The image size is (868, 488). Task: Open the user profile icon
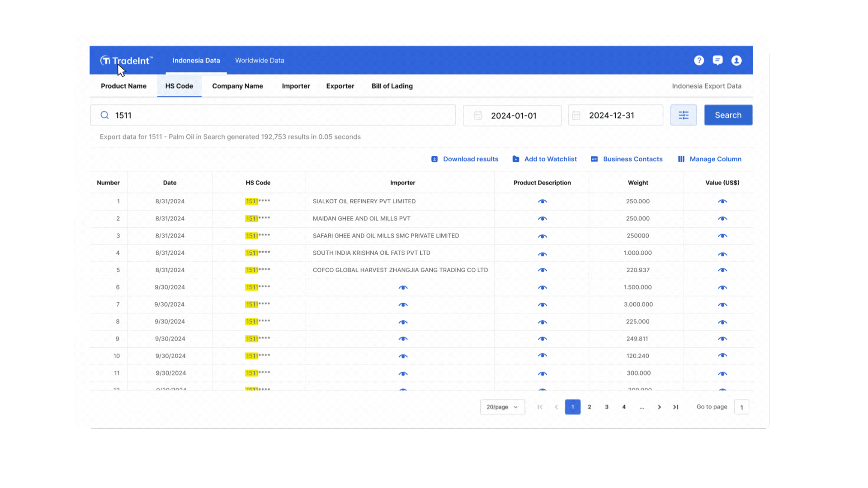tap(736, 61)
